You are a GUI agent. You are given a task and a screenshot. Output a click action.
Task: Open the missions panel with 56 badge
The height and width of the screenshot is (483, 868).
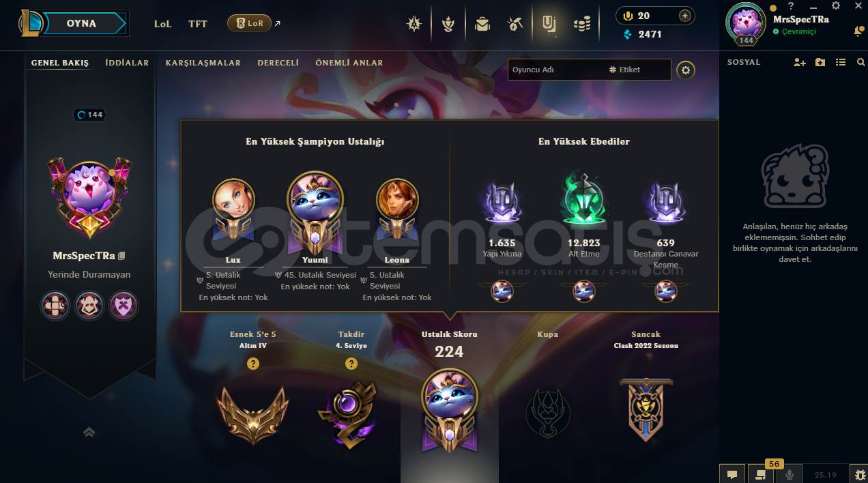click(x=759, y=474)
